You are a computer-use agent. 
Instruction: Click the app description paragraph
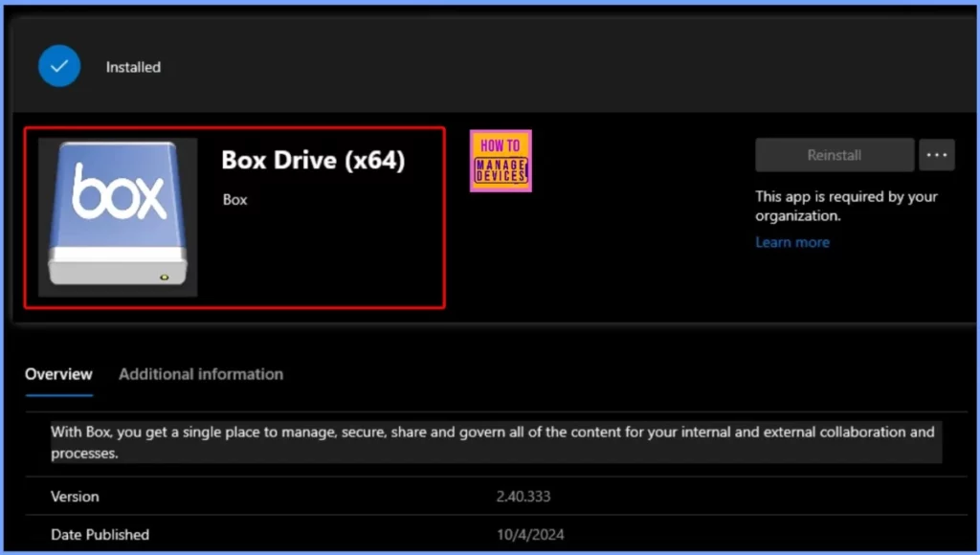[x=496, y=442]
